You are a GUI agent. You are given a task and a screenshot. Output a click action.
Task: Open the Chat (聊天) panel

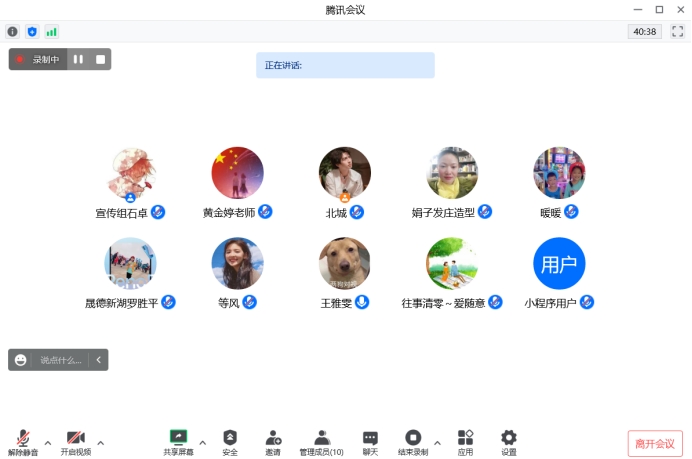tap(370, 441)
